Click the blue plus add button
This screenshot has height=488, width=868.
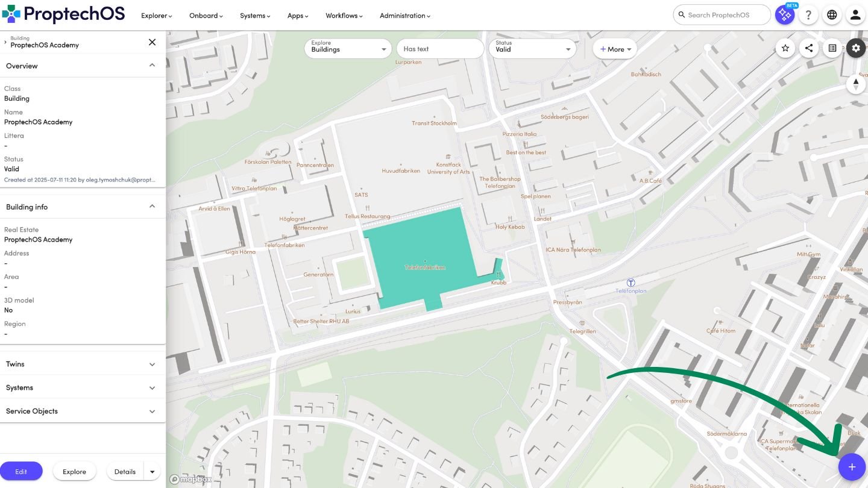point(852,467)
